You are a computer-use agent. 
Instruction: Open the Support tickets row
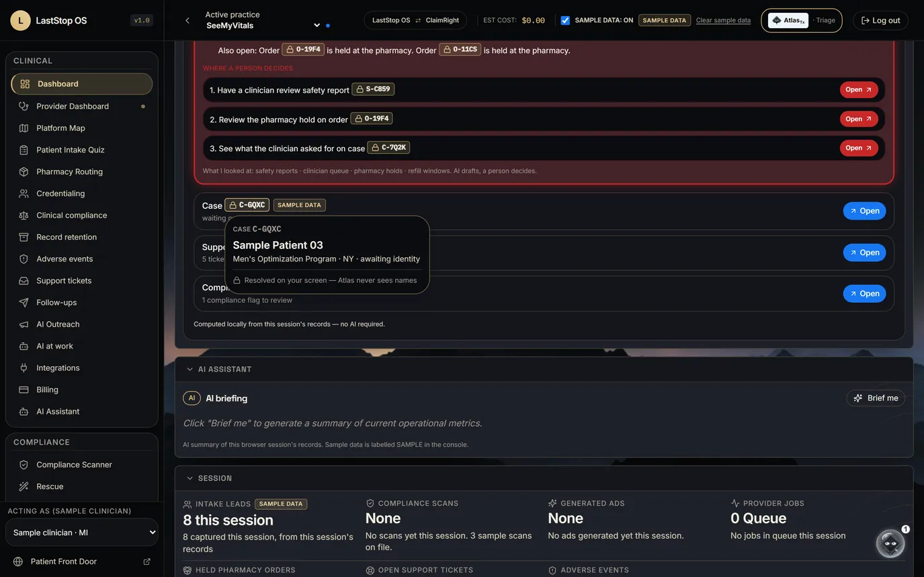click(x=864, y=253)
